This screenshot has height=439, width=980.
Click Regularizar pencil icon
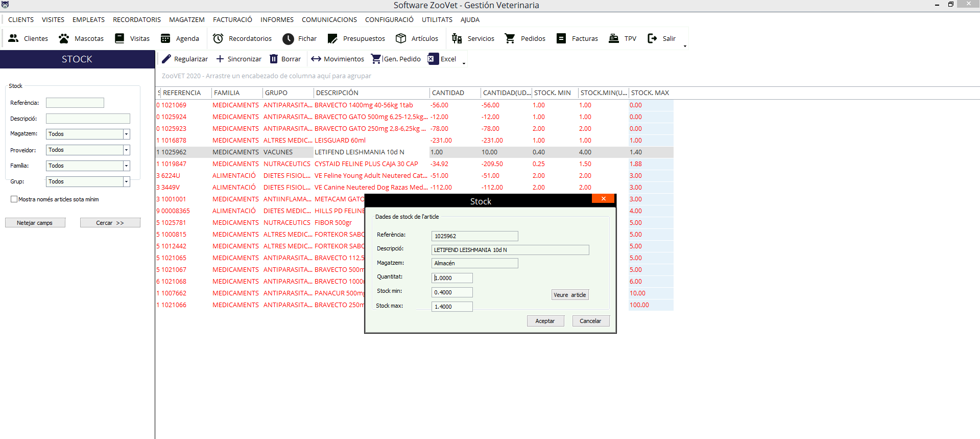[166, 59]
